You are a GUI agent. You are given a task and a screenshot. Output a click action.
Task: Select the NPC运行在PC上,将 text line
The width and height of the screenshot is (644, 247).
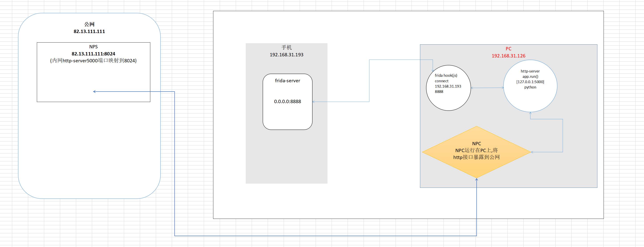click(476, 150)
